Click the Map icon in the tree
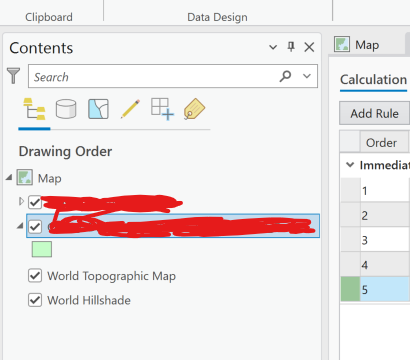 pyautogui.click(x=25, y=177)
